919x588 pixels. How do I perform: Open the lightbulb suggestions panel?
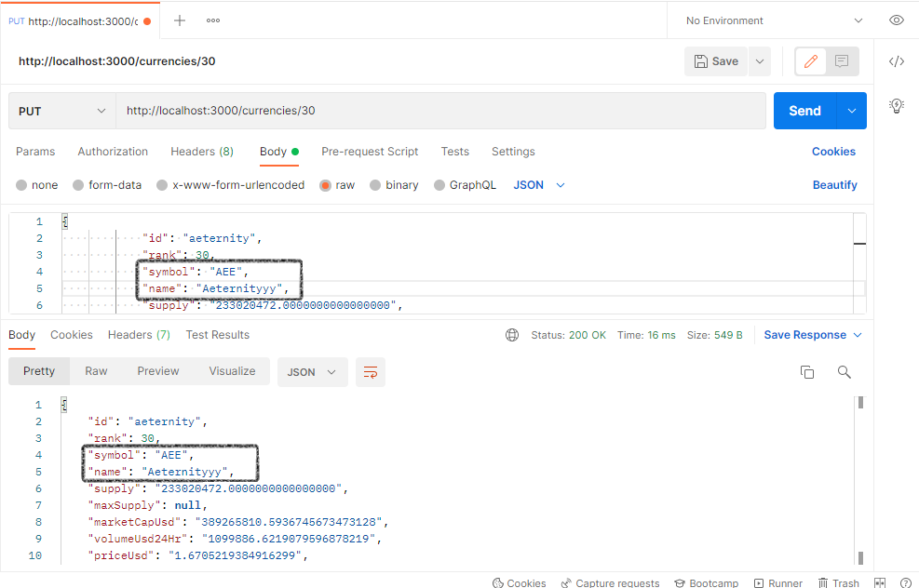[896, 105]
